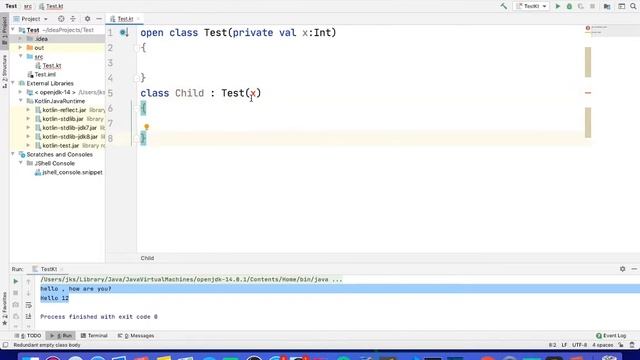Click the dump threads camera icon in Run panel
Image resolution: width=640 pixels, height=360 pixels.
click(x=16, y=305)
